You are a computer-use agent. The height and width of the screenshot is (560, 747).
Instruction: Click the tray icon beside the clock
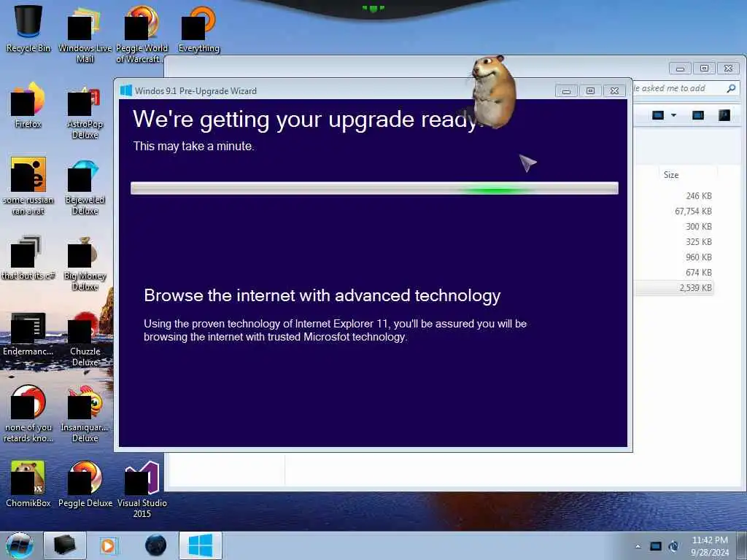coord(673,546)
